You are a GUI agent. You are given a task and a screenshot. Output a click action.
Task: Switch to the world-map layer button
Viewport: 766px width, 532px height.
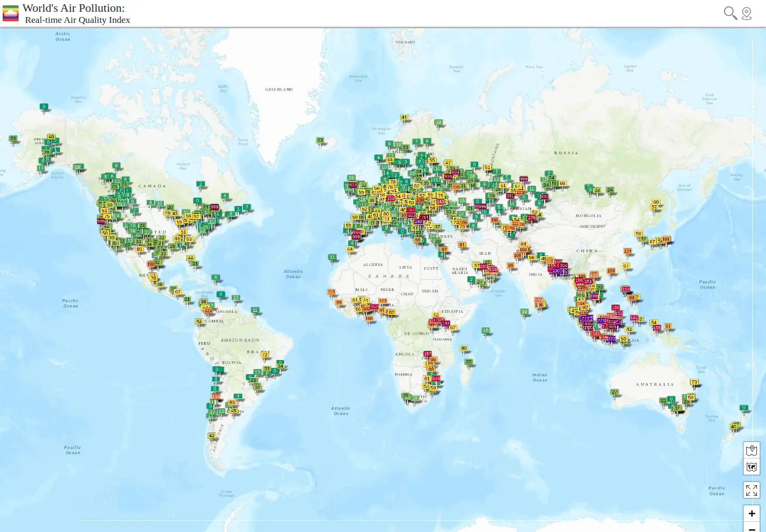[x=751, y=467]
